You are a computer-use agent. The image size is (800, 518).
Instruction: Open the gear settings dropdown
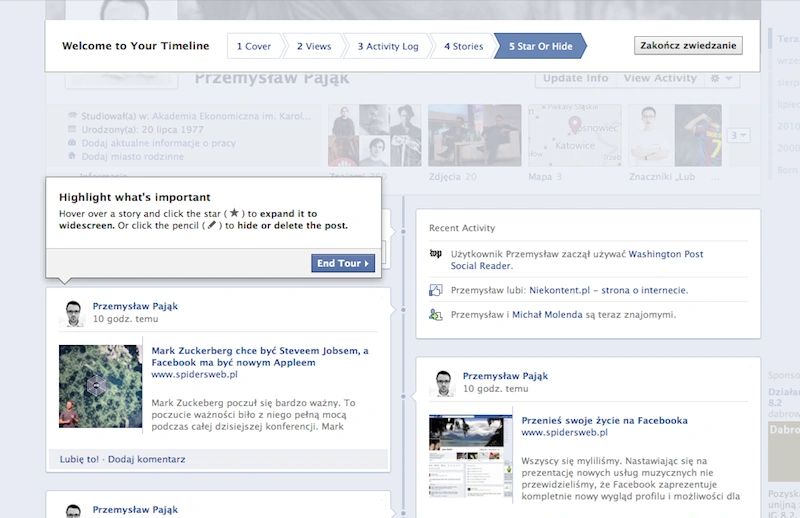[x=721, y=78]
